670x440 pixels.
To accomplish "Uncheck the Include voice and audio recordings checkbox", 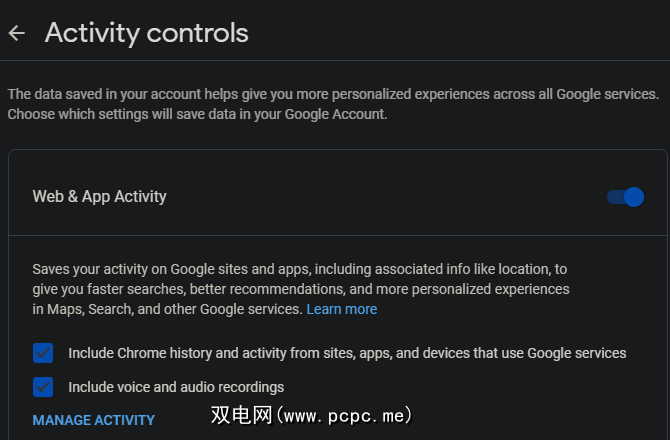I will (43, 387).
